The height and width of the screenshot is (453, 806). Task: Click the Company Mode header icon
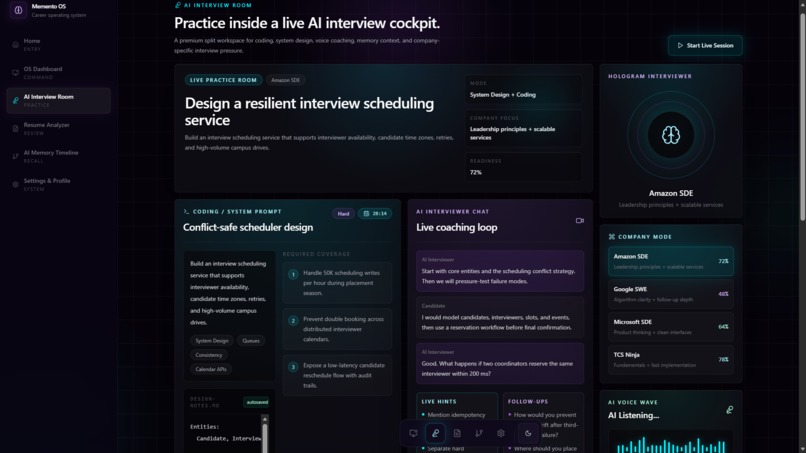pyautogui.click(x=612, y=237)
